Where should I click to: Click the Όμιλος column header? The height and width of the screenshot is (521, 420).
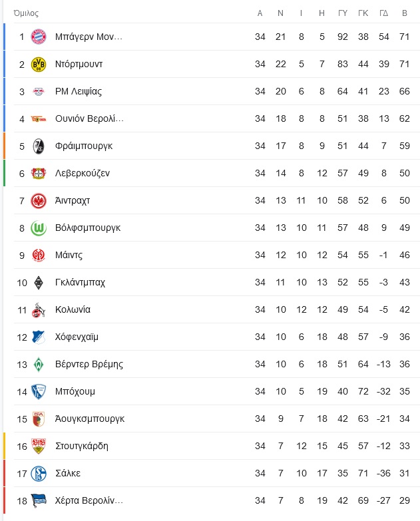[x=26, y=13]
